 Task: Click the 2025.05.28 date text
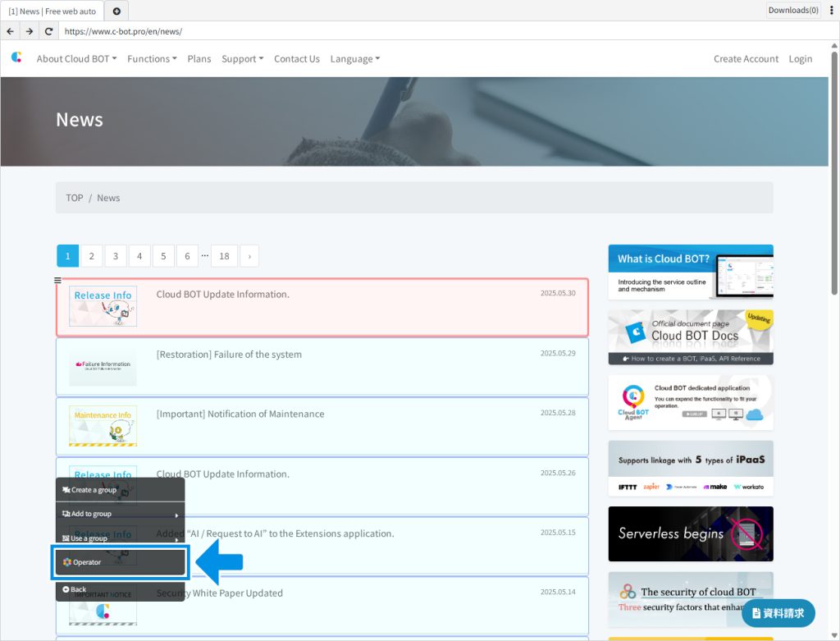558,413
